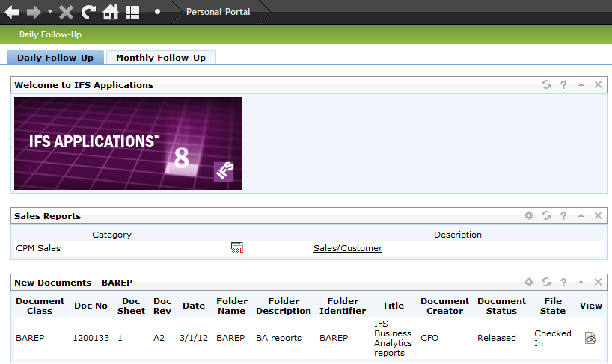Open the Sales/Customer report link
This screenshot has width=612, height=364.
point(348,248)
